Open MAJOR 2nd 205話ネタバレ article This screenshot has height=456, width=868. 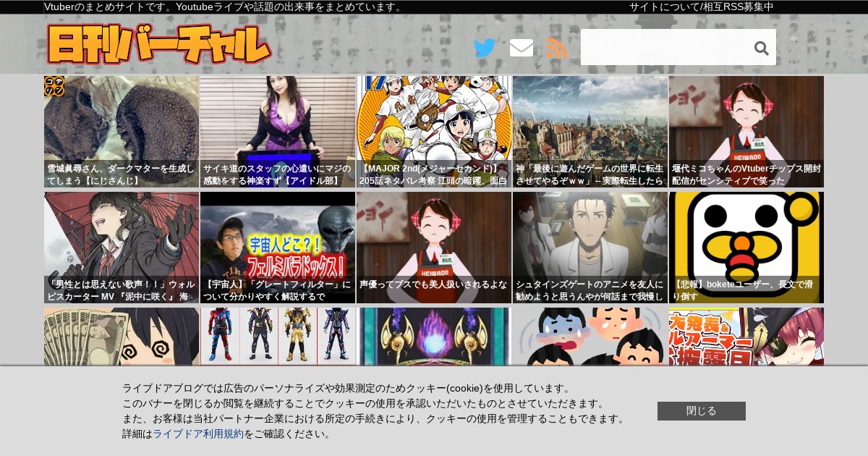pyautogui.click(x=434, y=132)
